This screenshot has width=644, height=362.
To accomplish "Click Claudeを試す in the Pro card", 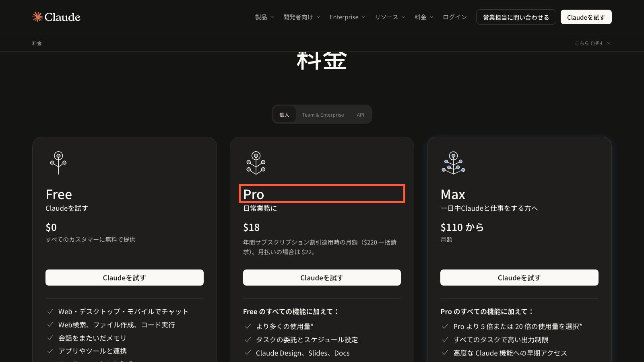I will tap(322, 278).
